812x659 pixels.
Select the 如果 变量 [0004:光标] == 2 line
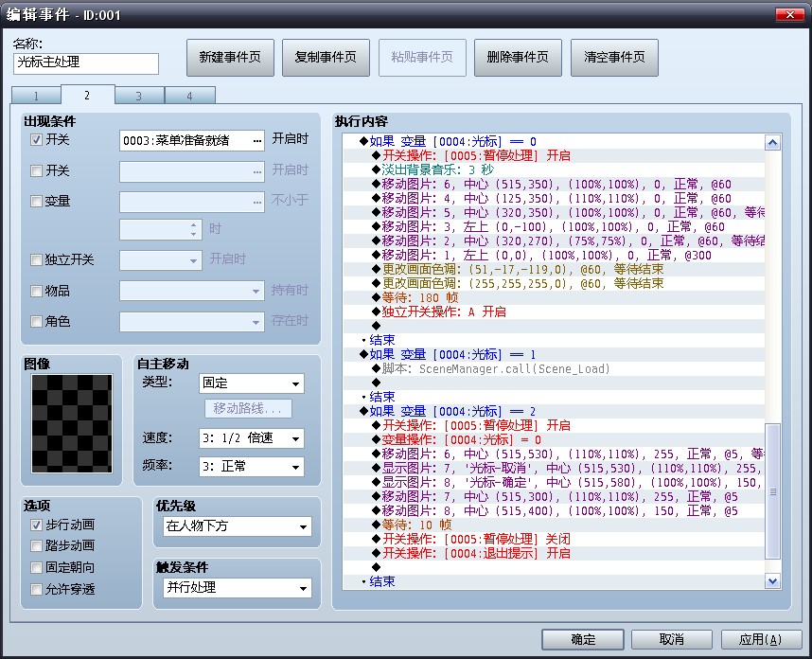(x=554, y=411)
